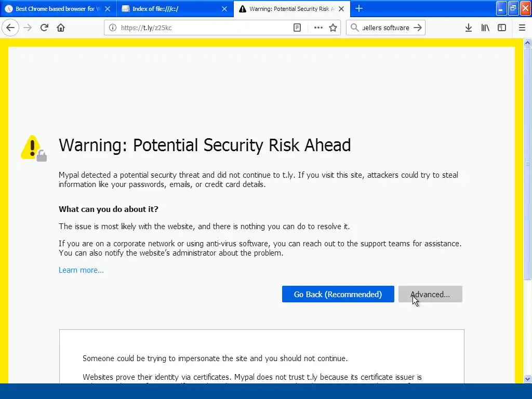
Task: Open site information icon in address bar
Action: [113, 28]
